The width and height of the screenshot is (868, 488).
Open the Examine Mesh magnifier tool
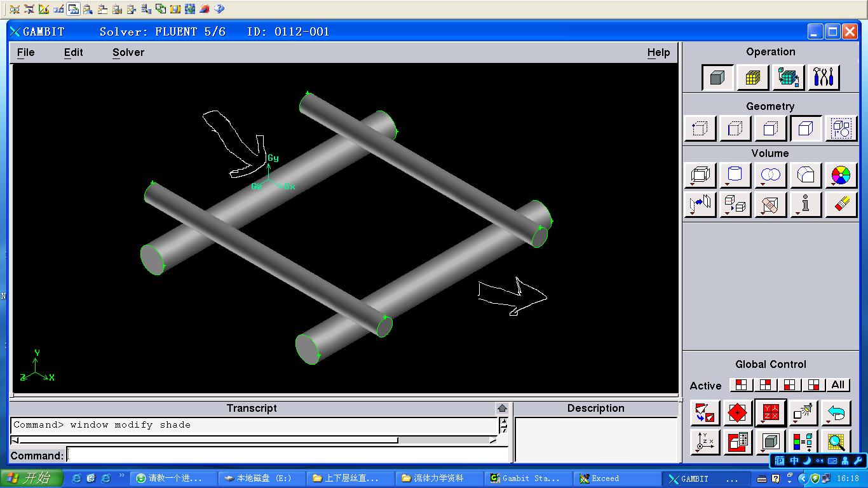[836, 442]
